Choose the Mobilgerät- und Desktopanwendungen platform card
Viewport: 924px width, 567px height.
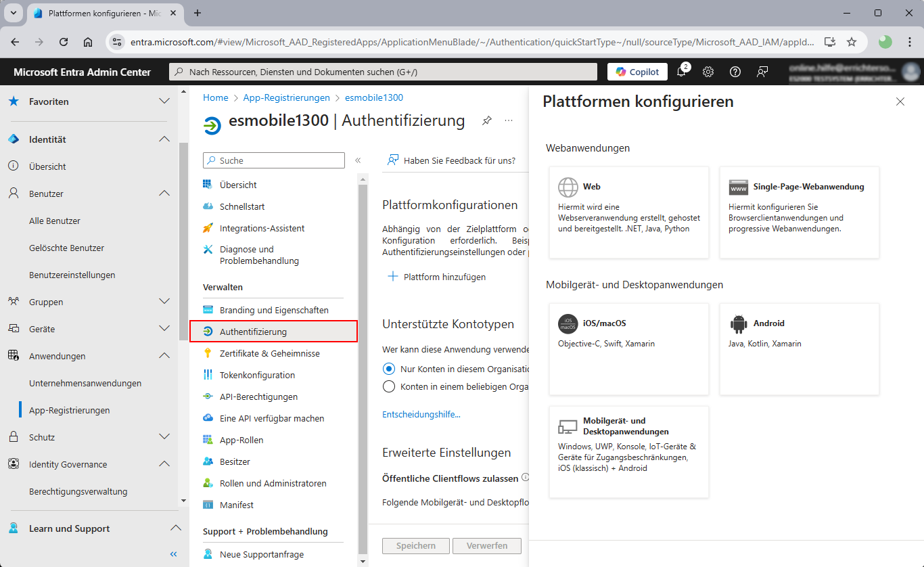[629, 452]
